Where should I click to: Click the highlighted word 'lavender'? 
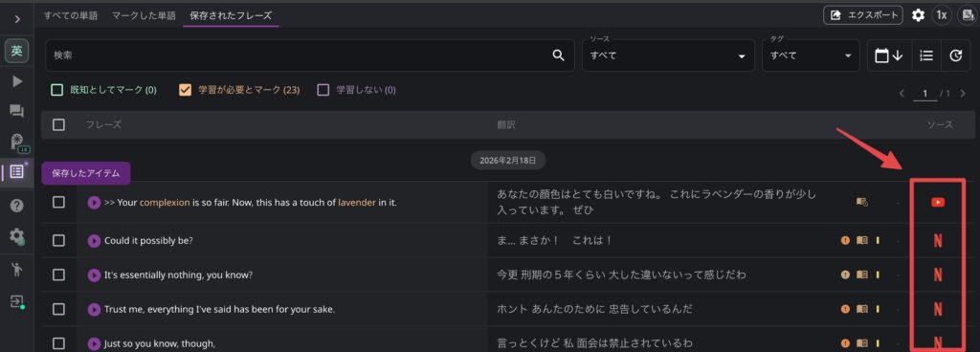[x=357, y=202]
